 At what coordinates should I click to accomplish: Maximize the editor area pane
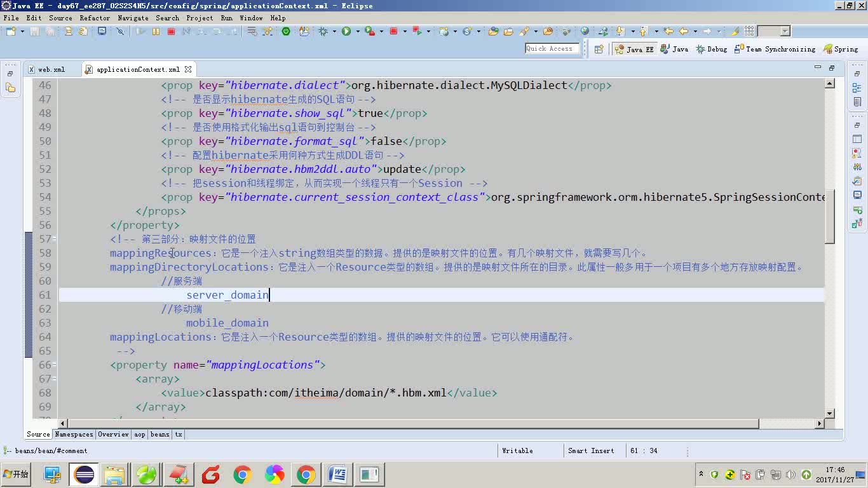832,67
